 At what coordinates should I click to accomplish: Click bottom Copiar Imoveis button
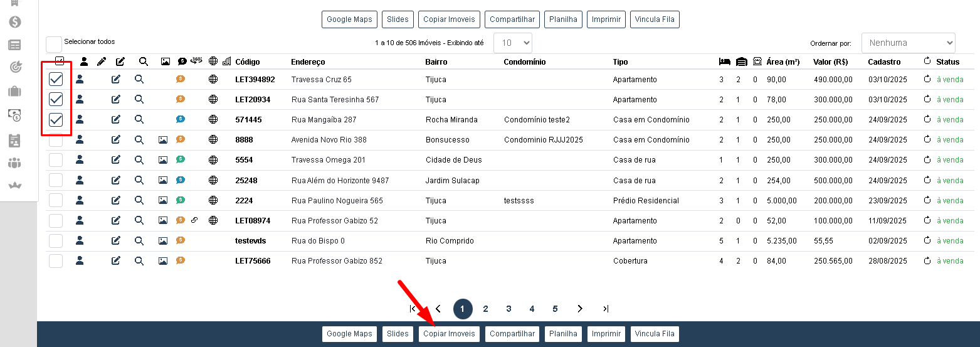[x=450, y=334]
